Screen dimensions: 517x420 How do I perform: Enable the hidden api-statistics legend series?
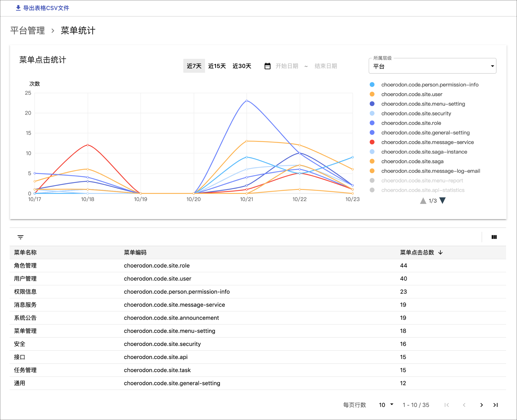(417, 190)
